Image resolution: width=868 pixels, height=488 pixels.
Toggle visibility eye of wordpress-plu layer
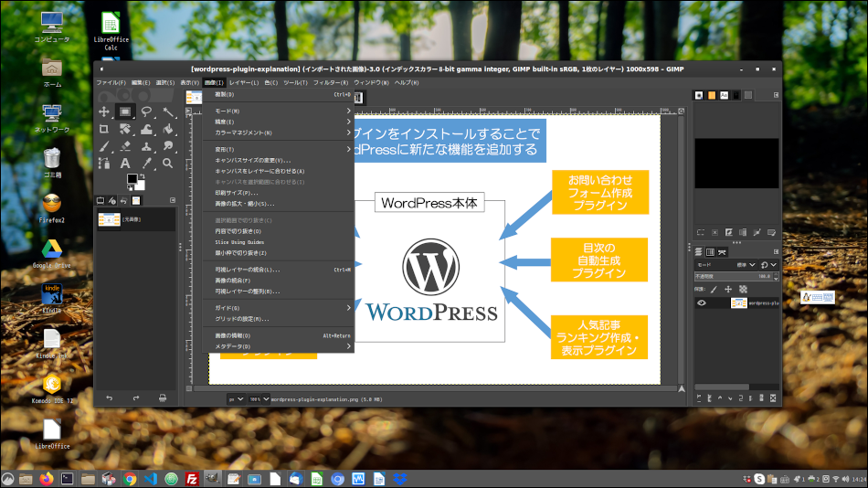pyautogui.click(x=702, y=303)
